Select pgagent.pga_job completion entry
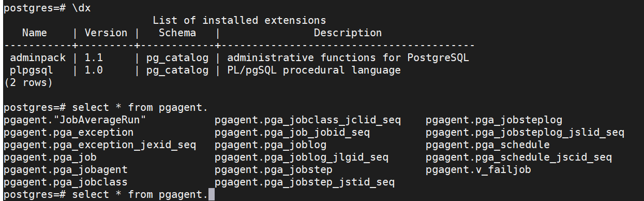The image size is (644, 201). pos(50,157)
